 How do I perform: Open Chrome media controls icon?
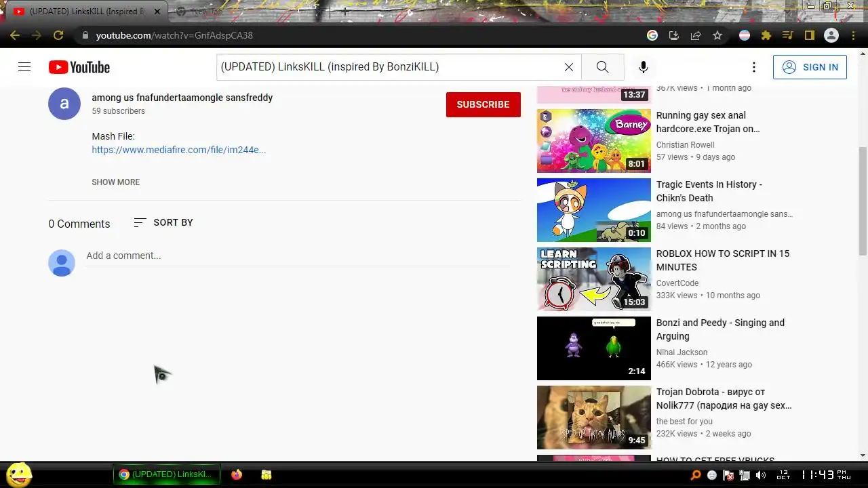(787, 35)
